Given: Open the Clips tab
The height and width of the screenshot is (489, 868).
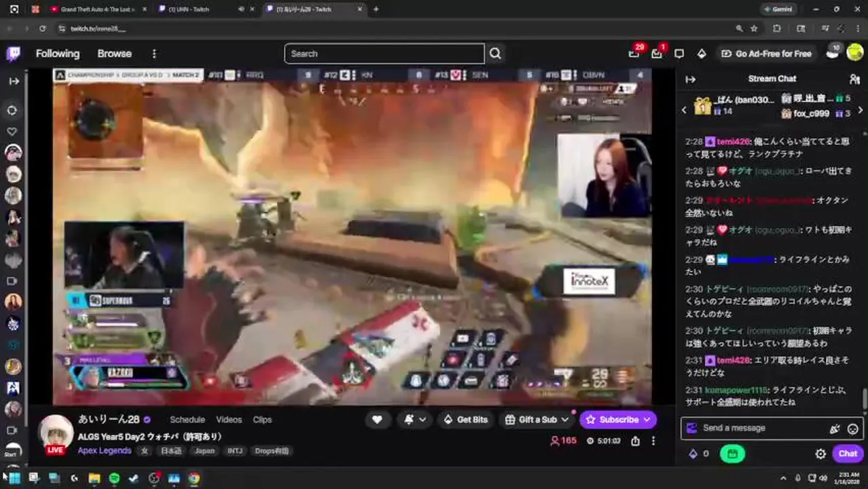Looking at the screenshot, I should 262,420.
